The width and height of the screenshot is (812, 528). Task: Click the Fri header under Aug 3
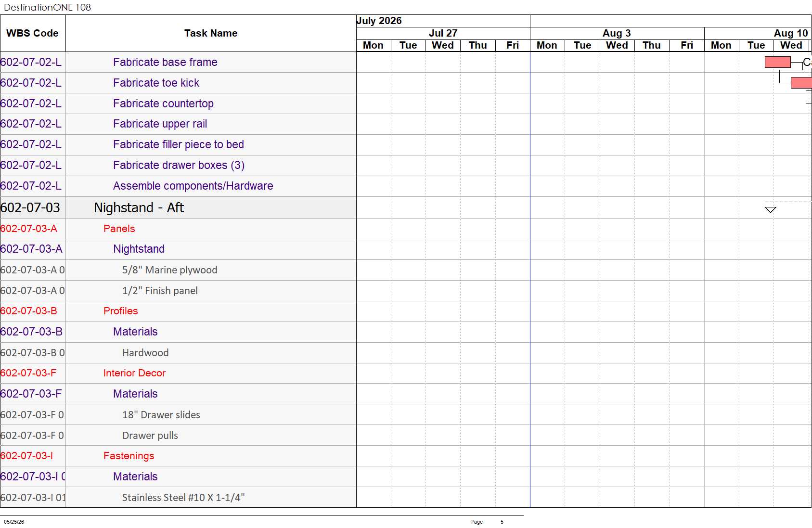(x=686, y=45)
